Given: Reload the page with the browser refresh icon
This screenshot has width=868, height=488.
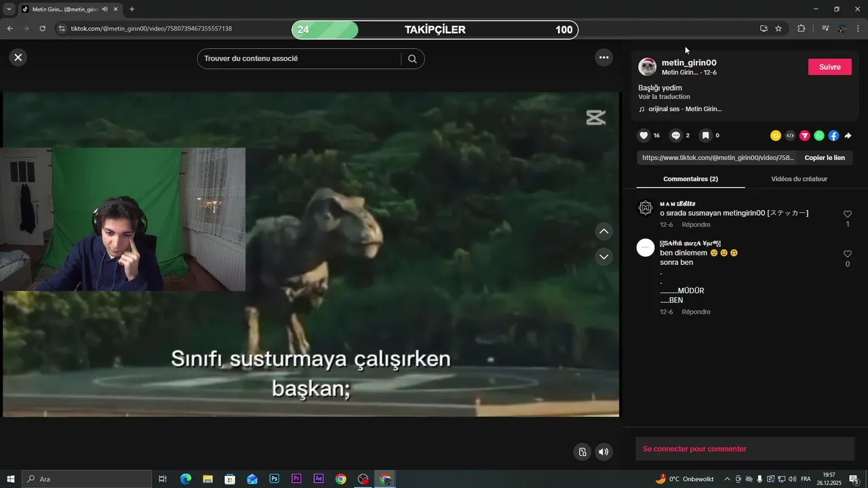Looking at the screenshot, I should tap(42, 28).
